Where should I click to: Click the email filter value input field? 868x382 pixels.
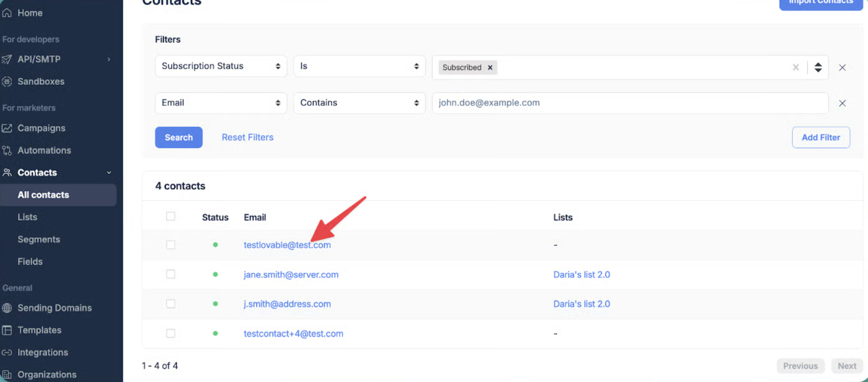tap(630, 103)
